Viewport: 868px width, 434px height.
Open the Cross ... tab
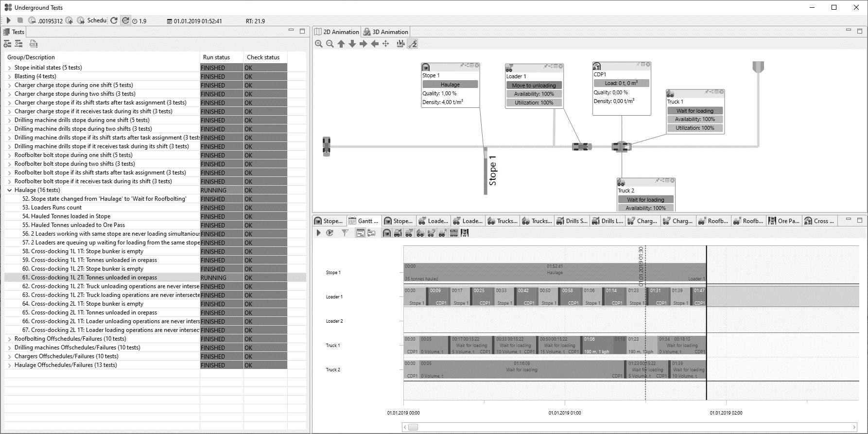819,221
